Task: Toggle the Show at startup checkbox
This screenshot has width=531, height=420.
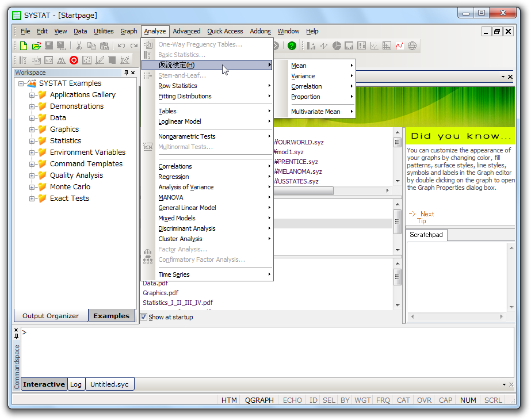Action: click(144, 317)
